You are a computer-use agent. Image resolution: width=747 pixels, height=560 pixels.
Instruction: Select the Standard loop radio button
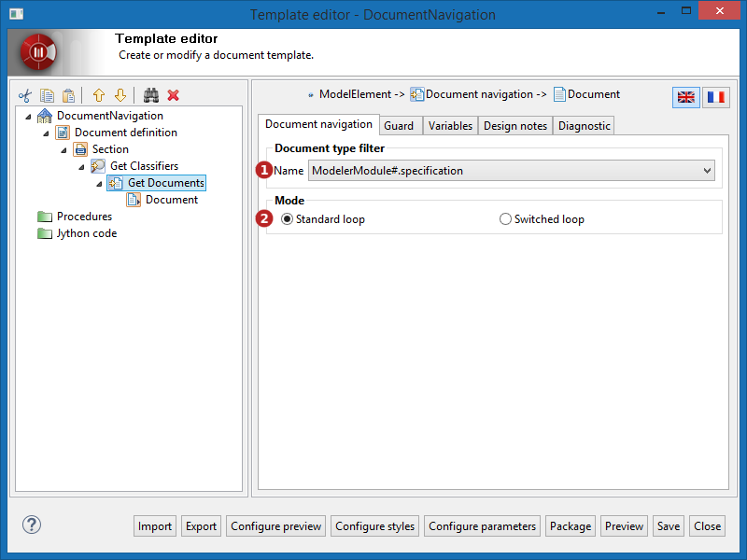pos(287,218)
